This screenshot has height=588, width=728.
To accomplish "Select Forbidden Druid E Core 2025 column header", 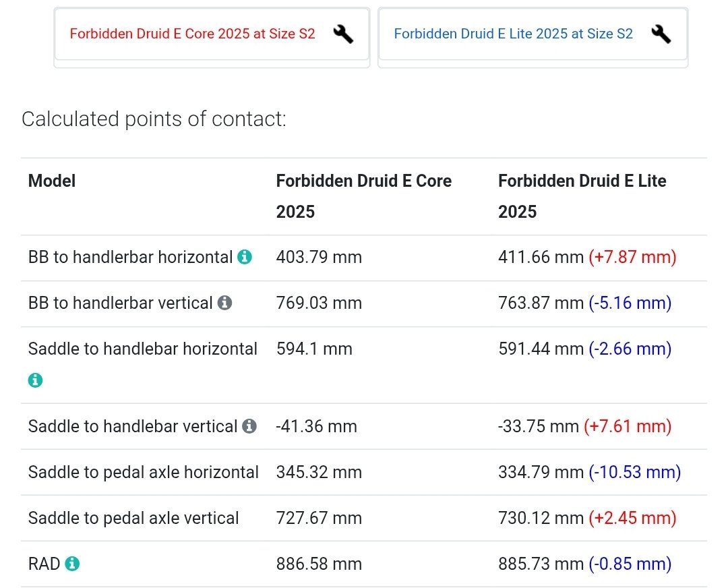I will click(363, 196).
